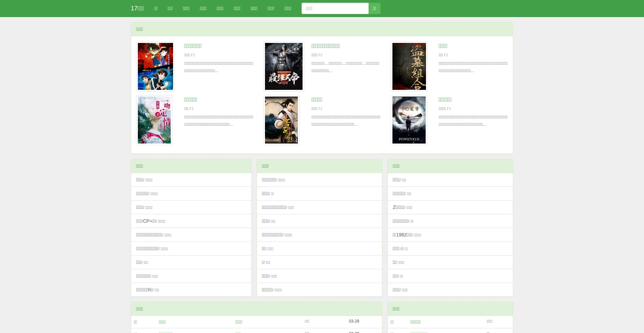This screenshot has width=644, height=333.
Task: Open the list entry starting with Z
Action: click(399, 207)
